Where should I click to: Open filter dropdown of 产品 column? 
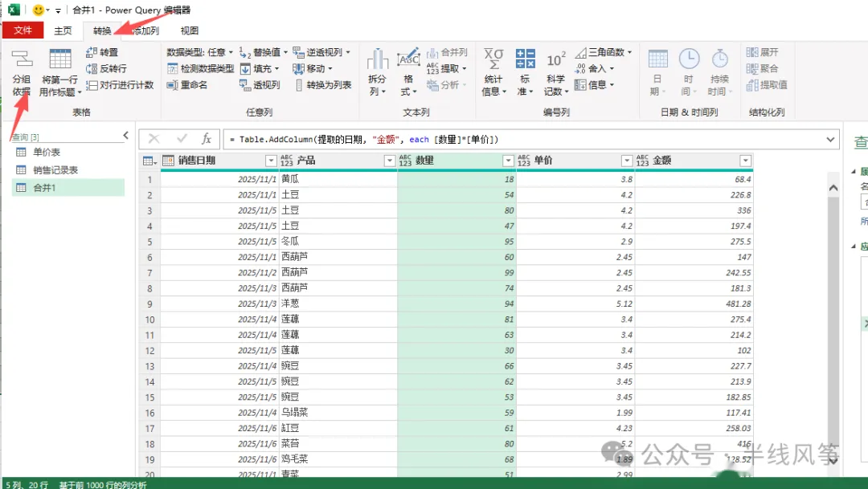click(x=389, y=161)
